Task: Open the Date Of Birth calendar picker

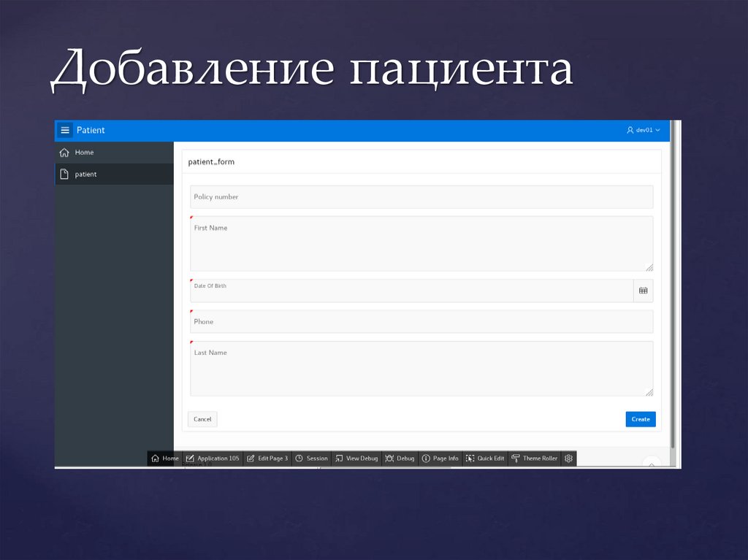Action: pyautogui.click(x=643, y=290)
